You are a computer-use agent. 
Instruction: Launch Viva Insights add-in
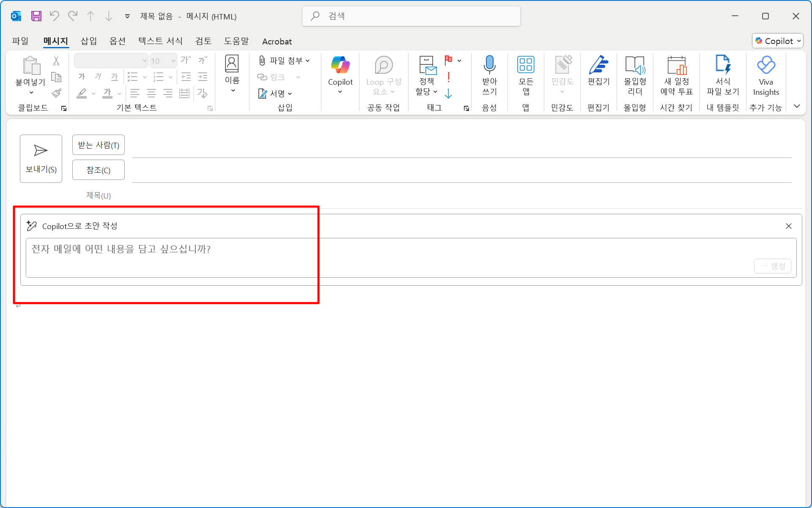pos(765,75)
